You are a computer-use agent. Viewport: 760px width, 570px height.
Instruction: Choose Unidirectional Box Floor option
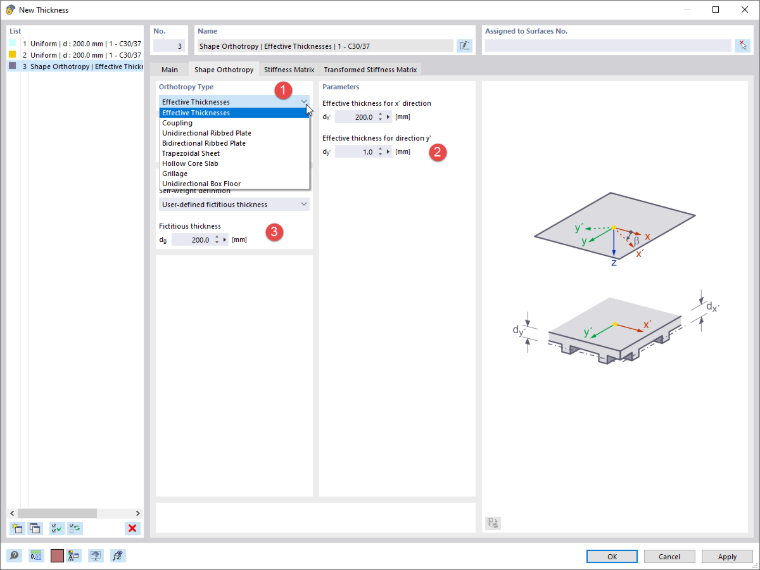click(234, 184)
